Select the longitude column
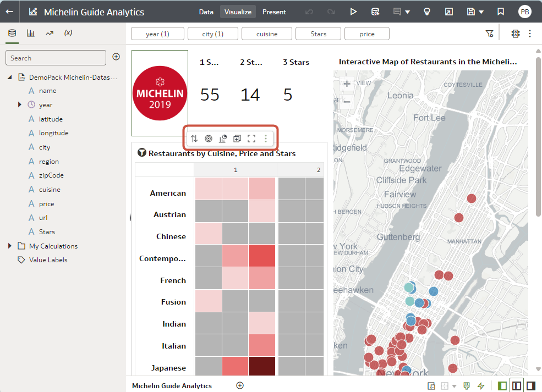This screenshot has width=542, height=392. click(53, 133)
